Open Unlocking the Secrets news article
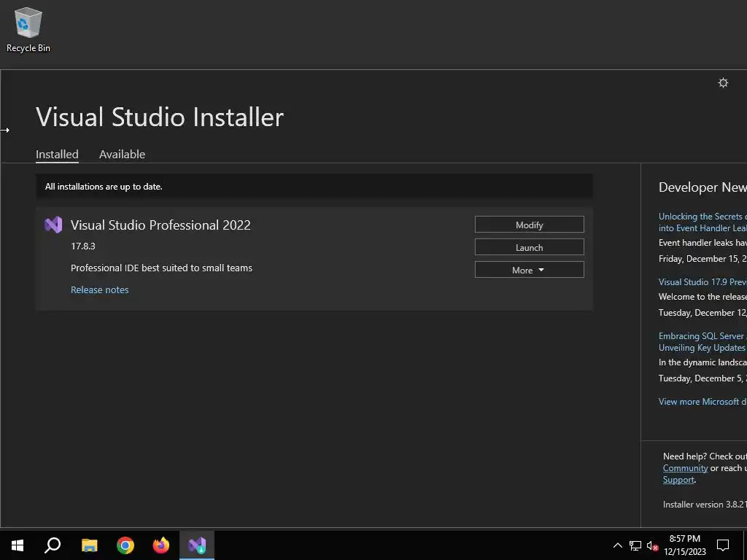The image size is (747, 560). tap(703, 222)
